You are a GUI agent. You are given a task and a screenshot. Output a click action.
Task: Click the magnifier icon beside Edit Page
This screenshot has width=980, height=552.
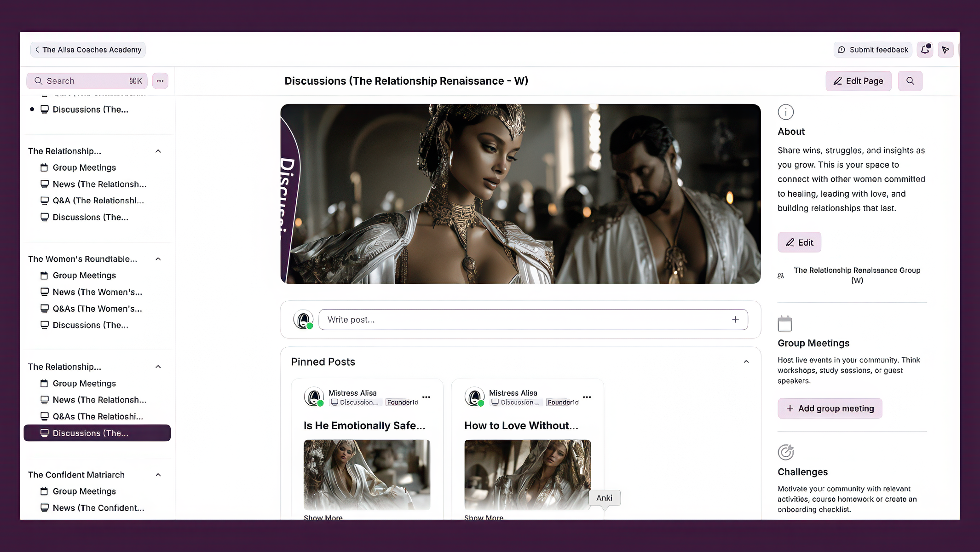(910, 81)
